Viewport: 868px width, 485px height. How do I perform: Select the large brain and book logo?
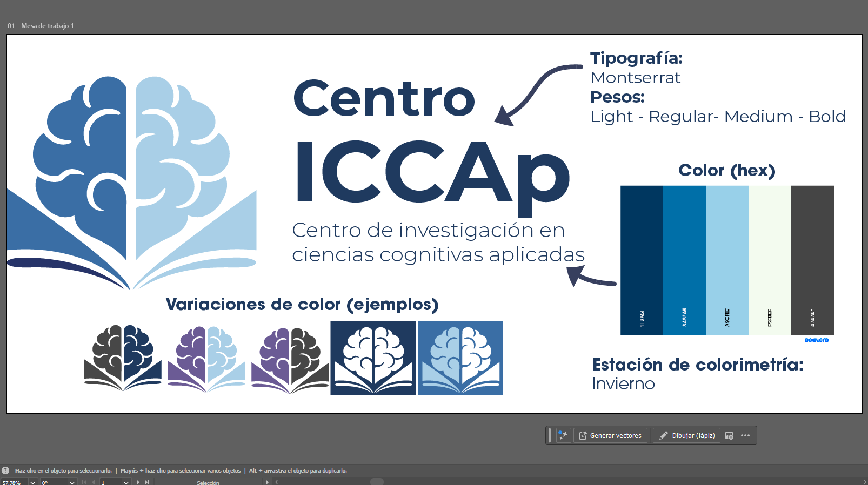click(132, 183)
